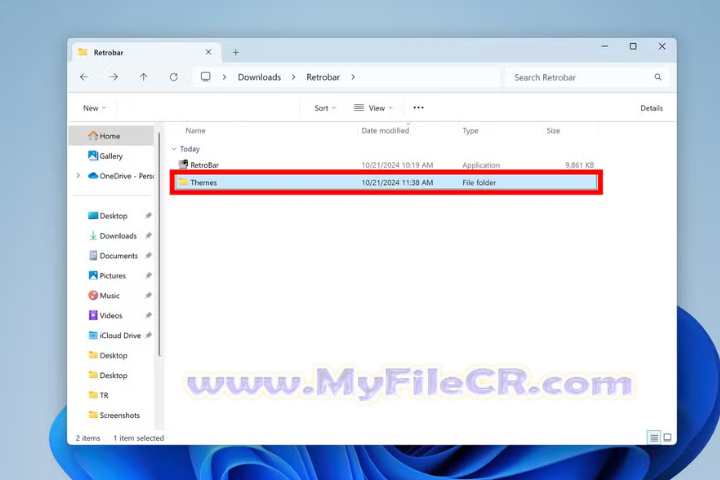Go back with the back arrow

pos(84,77)
